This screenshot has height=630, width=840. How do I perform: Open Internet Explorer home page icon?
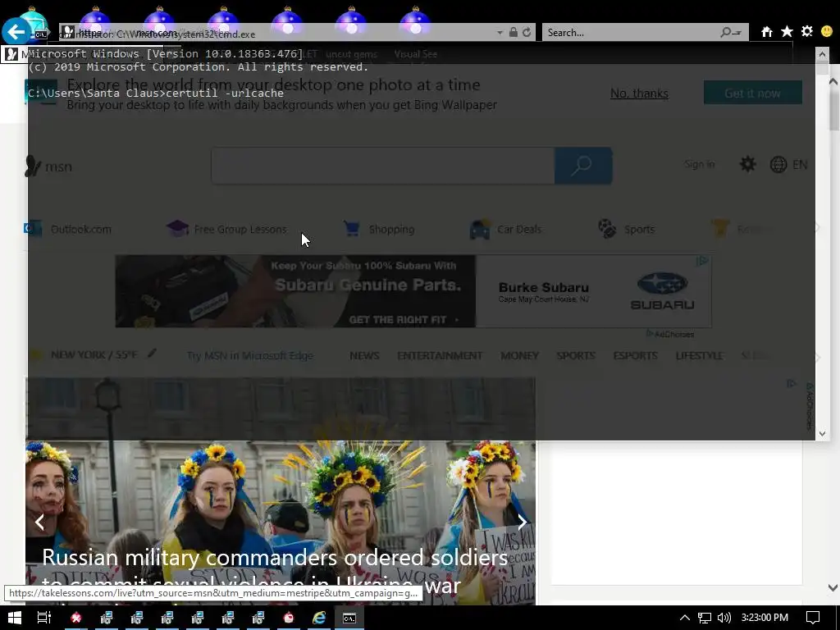point(767,32)
